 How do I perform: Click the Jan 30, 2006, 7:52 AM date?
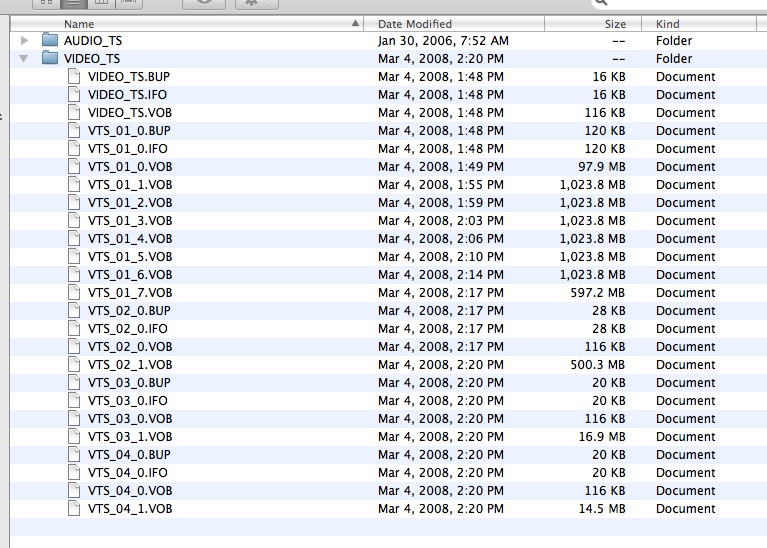pyautogui.click(x=443, y=41)
